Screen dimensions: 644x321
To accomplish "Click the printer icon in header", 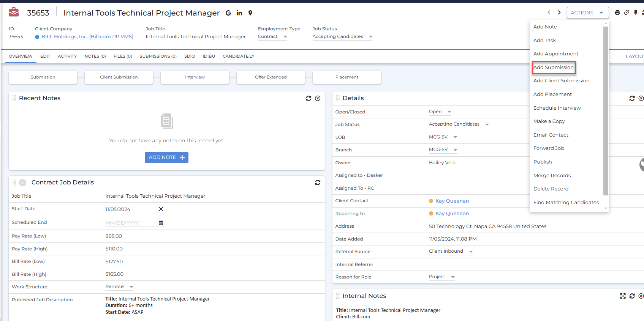I will (617, 13).
